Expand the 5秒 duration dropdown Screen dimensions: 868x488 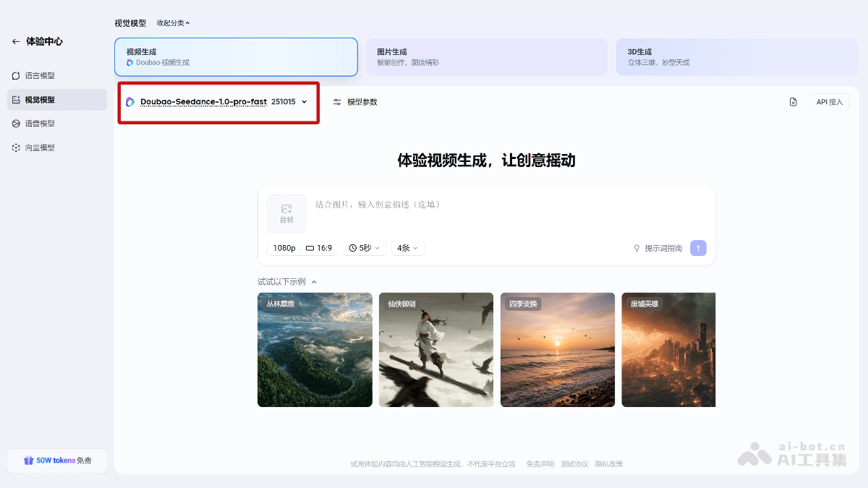[x=364, y=247]
